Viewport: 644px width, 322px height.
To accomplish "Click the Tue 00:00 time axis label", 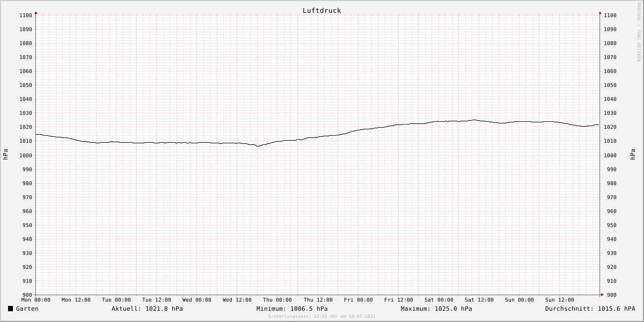I will point(116,300).
